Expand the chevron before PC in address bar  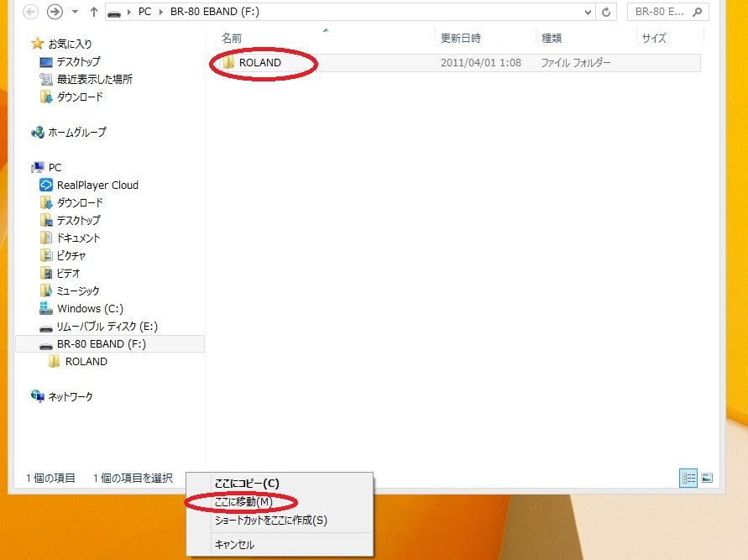[x=128, y=12]
